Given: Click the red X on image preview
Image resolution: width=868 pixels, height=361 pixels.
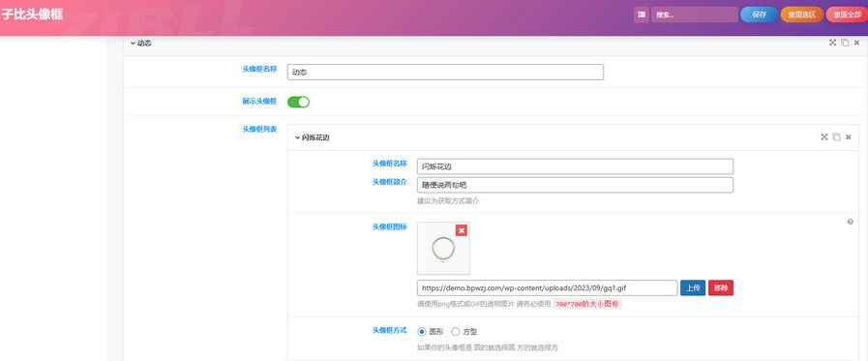Looking at the screenshot, I should coord(462,230).
